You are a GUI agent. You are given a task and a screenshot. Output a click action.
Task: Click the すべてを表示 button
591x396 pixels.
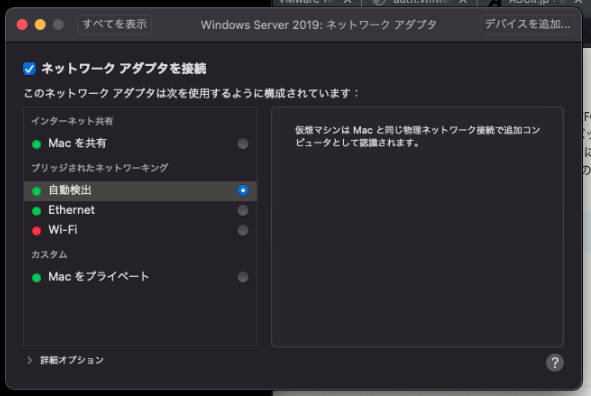tap(114, 24)
